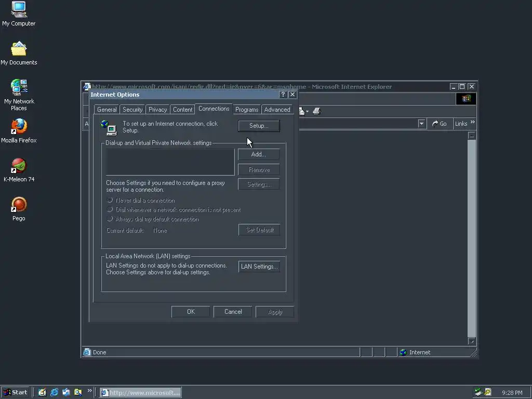Click the Go button in IE
The width and height of the screenshot is (532, 399).
440,124
